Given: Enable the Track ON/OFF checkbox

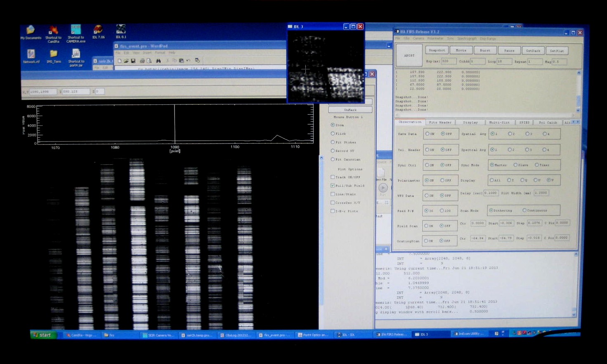Looking at the screenshot, I should (333, 177).
